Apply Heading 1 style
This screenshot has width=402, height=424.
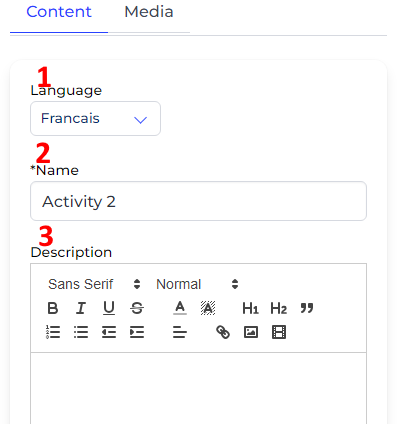pyautogui.click(x=250, y=308)
